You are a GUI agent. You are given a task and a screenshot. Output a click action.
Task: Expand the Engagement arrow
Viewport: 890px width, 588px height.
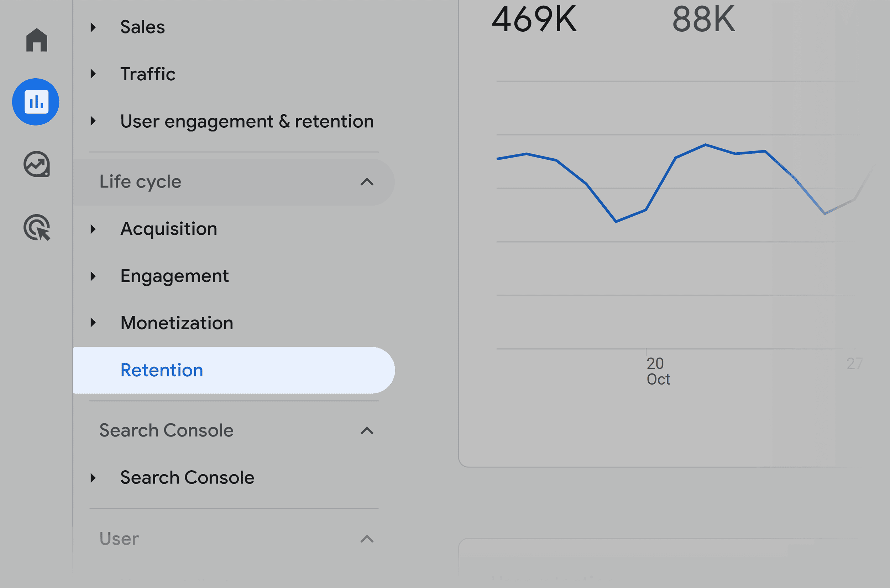[x=93, y=276]
